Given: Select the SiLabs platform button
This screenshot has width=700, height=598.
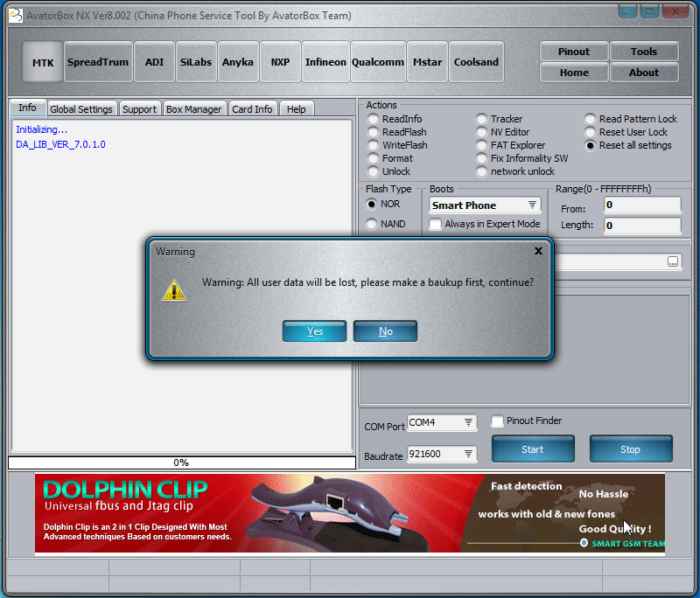Looking at the screenshot, I should pyautogui.click(x=196, y=62).
